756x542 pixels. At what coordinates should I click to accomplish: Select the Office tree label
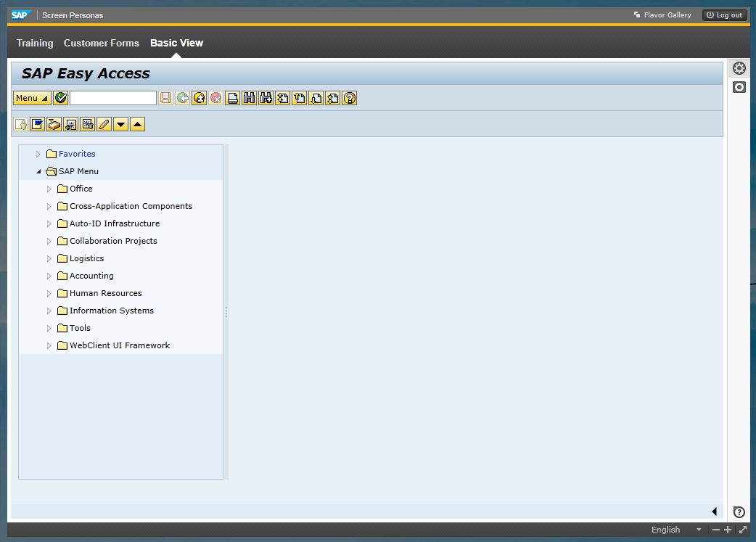tap(81, 189)
